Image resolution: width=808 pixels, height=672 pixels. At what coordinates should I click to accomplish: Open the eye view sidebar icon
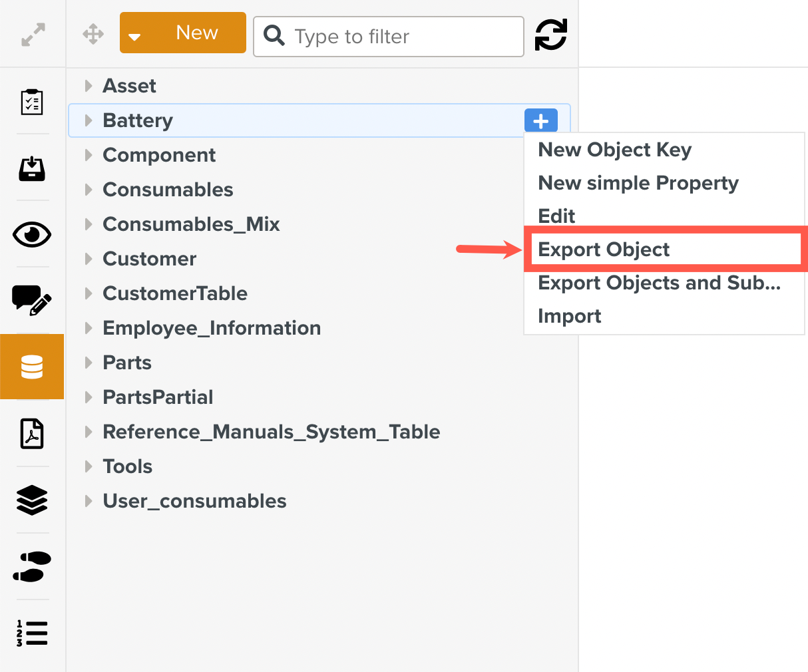coord(32,235)
